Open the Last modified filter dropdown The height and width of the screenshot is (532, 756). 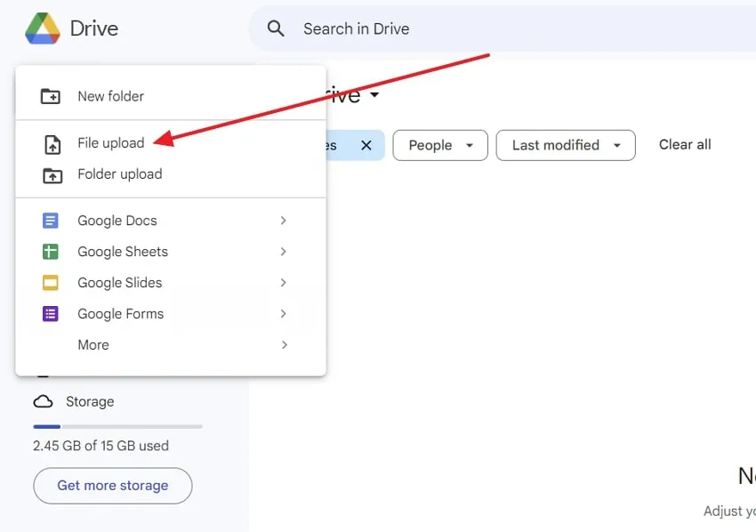(566, 145)
